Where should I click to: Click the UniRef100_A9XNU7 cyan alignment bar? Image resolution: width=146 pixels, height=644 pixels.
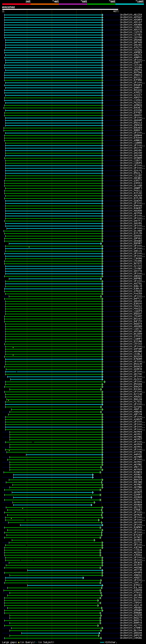point(53,474)
